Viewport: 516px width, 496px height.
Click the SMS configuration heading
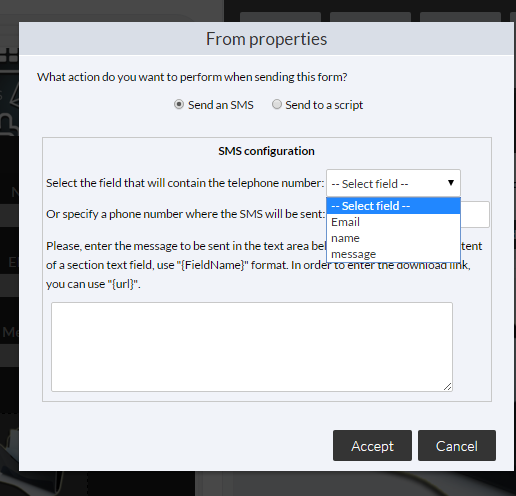(x=266, y=151)
